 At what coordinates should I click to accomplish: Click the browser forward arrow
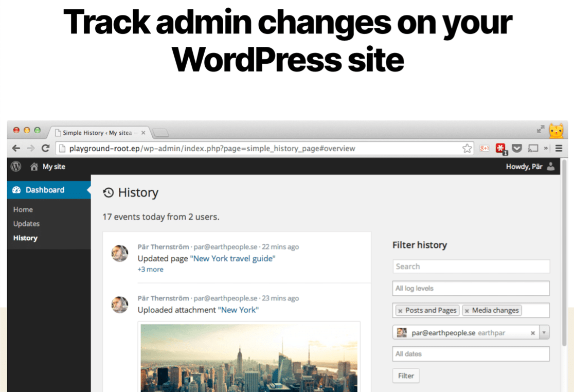point(31,148)
